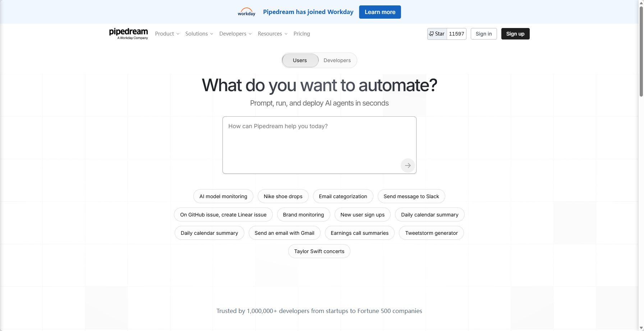Choose the New user sign ups chip

click(363, 215)
